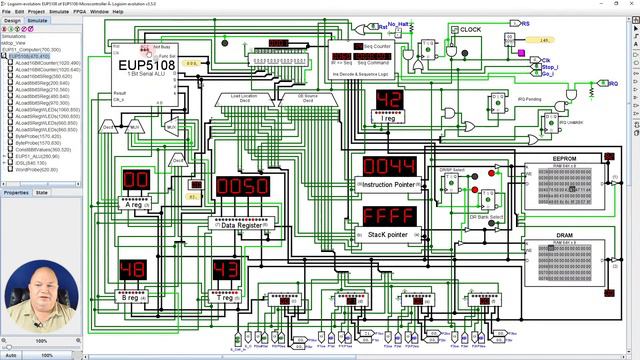
Task: Open the Help menu
Action: (118, 11)
